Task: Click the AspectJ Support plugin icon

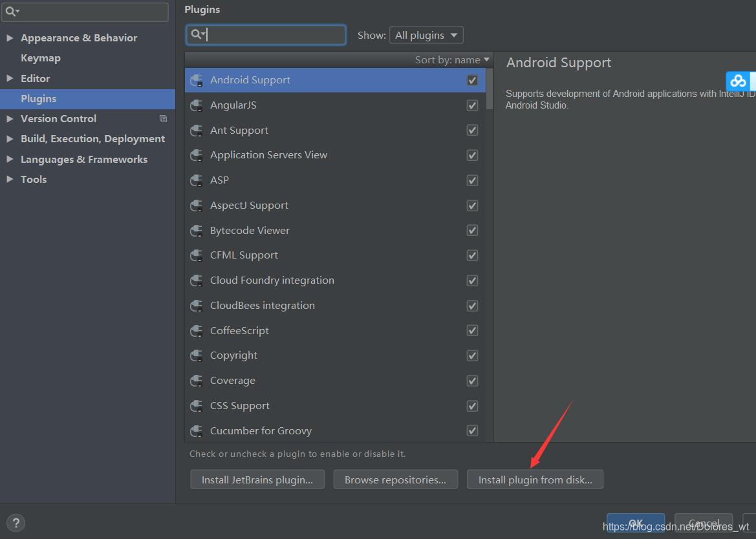Action: (x=196, y=206)
